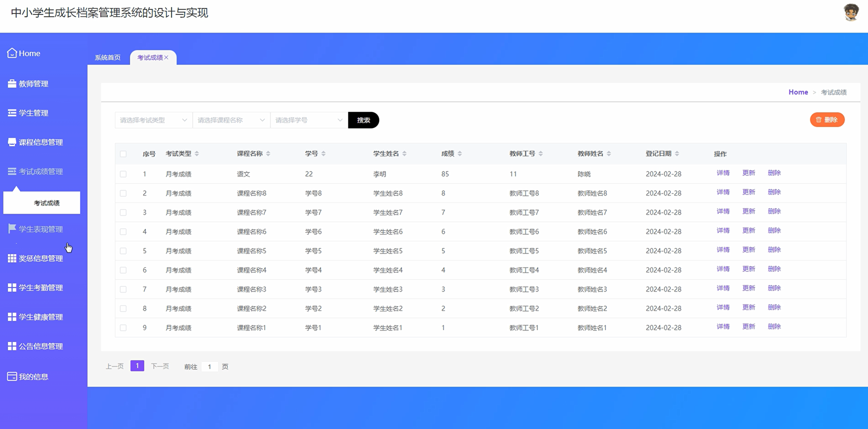Toggle the select-all header checkbox
This screenshot has width=868, height=429.
pyautogui.click(x=123, y=154)
